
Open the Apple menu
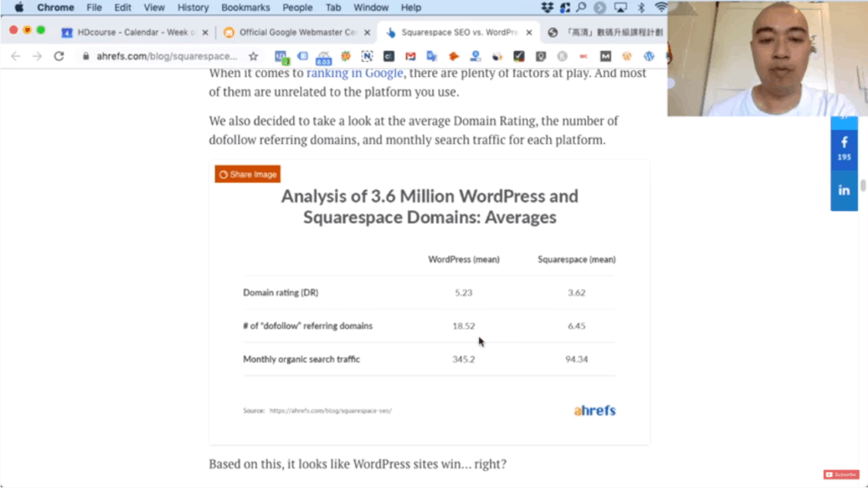pos(19,7)
